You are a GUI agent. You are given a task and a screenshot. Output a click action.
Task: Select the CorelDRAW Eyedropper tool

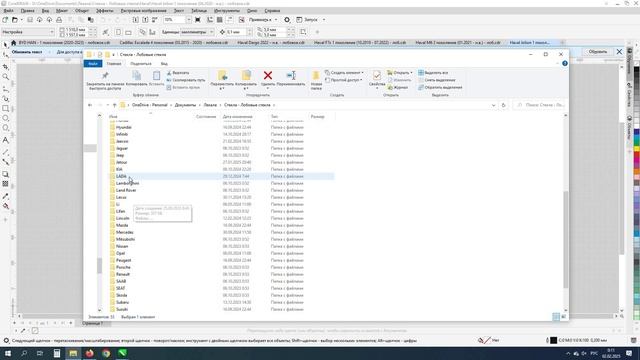[x=6, y=196]
